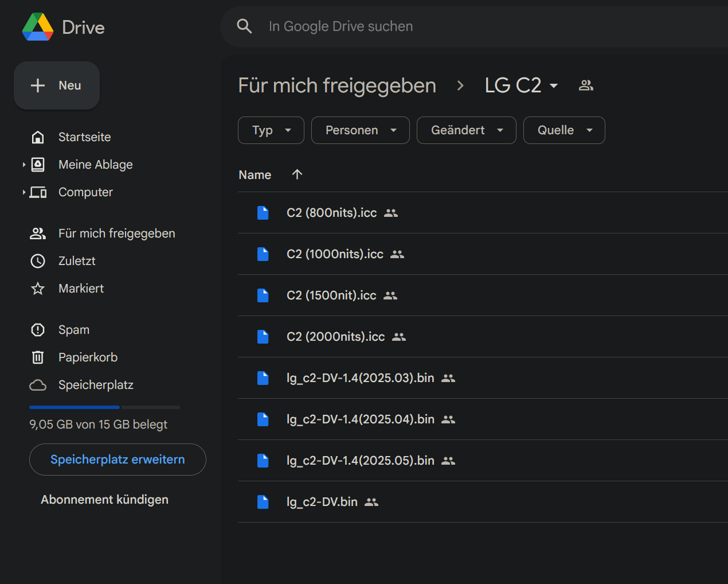The width and height of the screenshot is (728, 584).
Task: Open search in Google Drive
Action: [x=245, y=26]
